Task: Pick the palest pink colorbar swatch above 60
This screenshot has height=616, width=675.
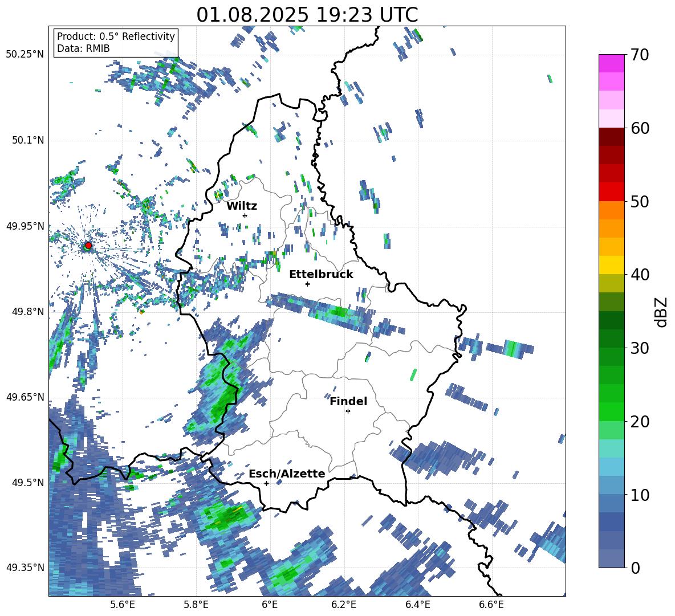Action: point(611,119)
